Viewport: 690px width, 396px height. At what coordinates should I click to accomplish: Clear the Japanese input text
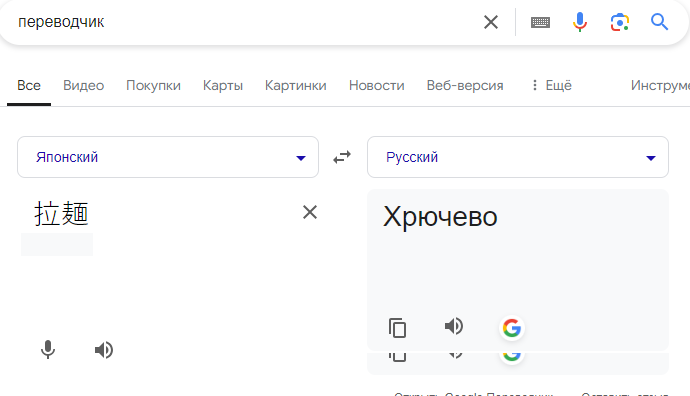click(310, 213)
